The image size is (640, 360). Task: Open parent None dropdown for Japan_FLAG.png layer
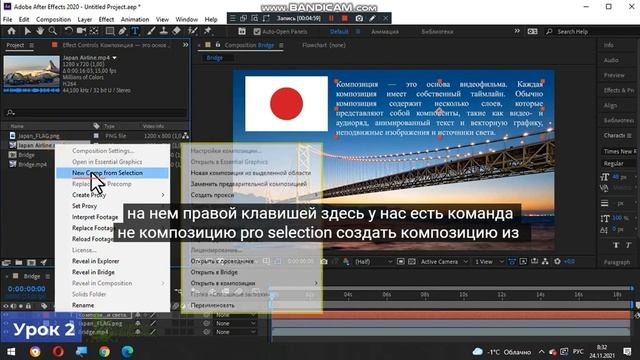coord(235,323)
